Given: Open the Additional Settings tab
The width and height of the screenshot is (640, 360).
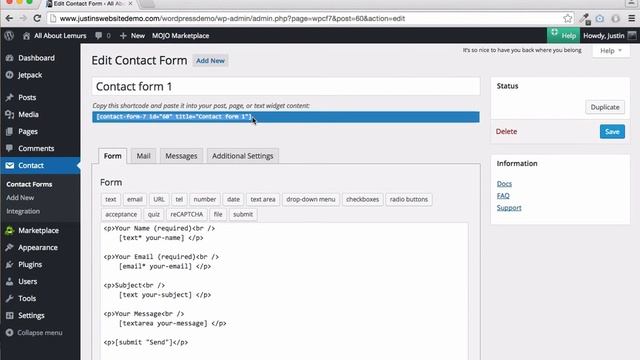Looking at the screenshot, I should click(242, 156).
